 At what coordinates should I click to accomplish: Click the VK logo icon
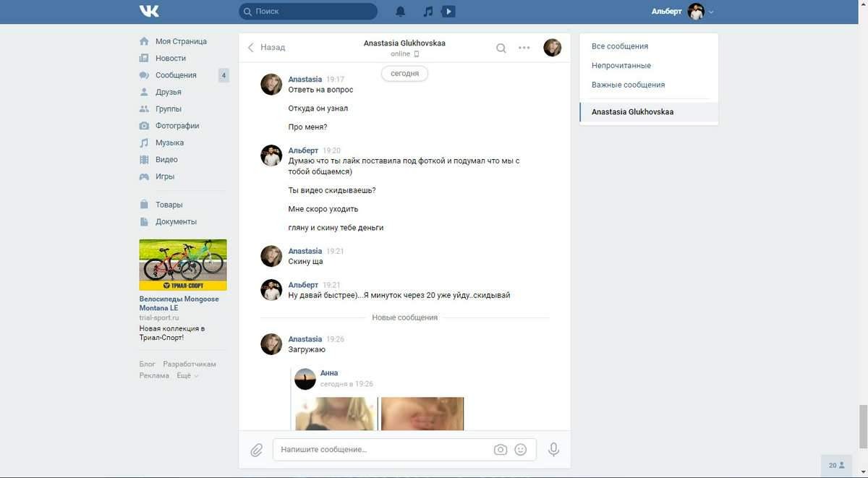click(x=149, y=12)
